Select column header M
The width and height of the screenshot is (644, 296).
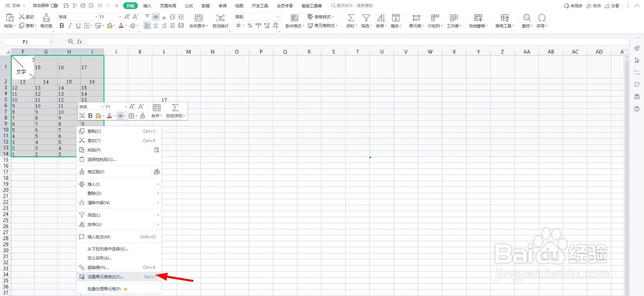pyautogui.click(x=188, y=51)
